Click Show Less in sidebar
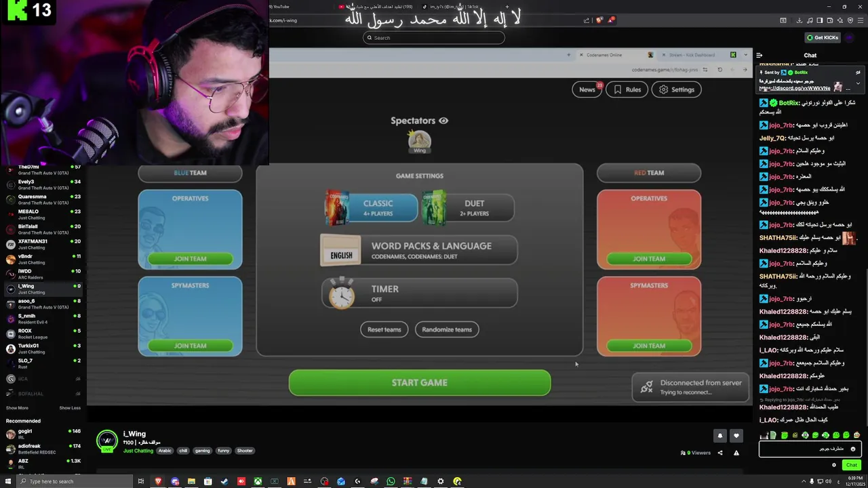 click(70, 408)
